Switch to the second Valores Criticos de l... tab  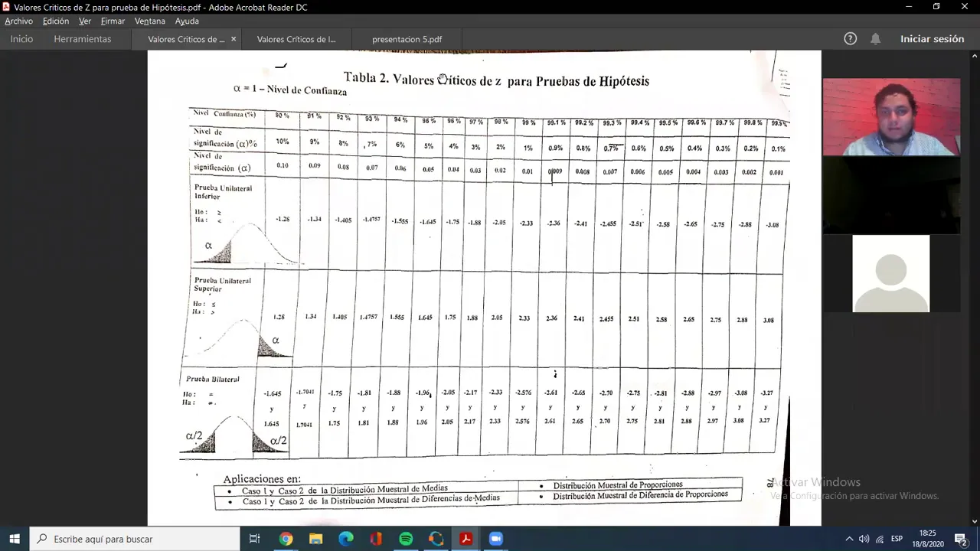(x=296, y=39)
